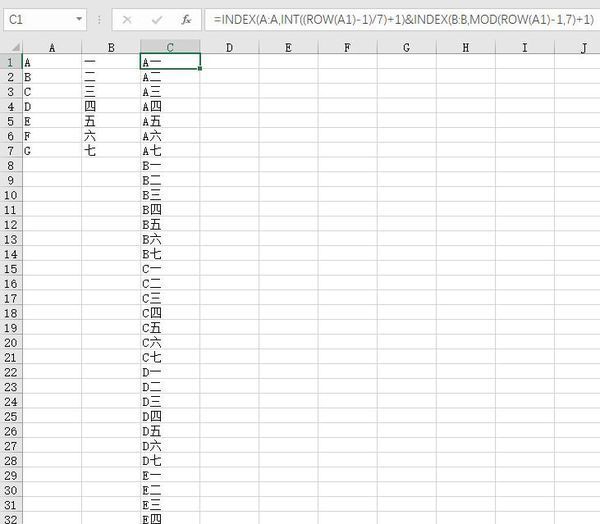Click cell C25 containing D四

(170, 416)
